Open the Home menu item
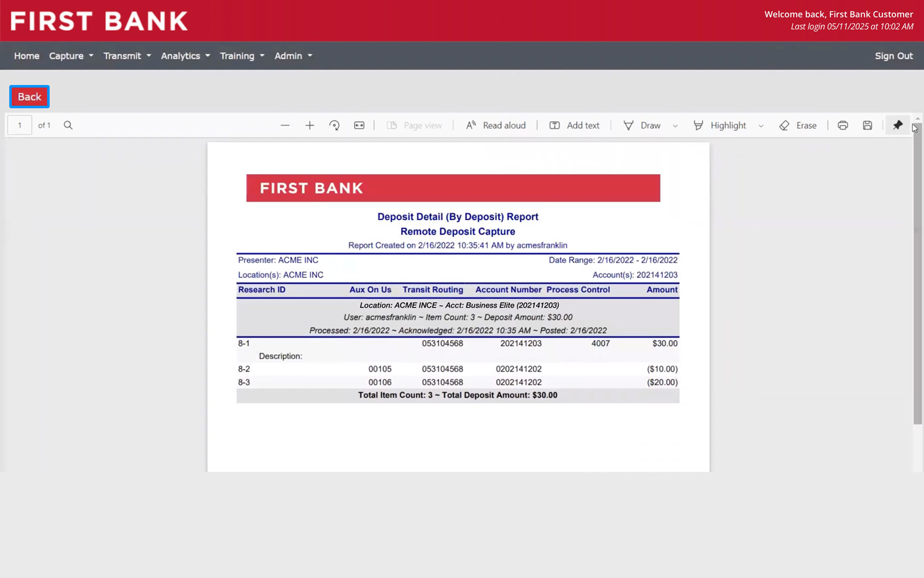This screenshot has width=924, height=578. tap(27, 56)
